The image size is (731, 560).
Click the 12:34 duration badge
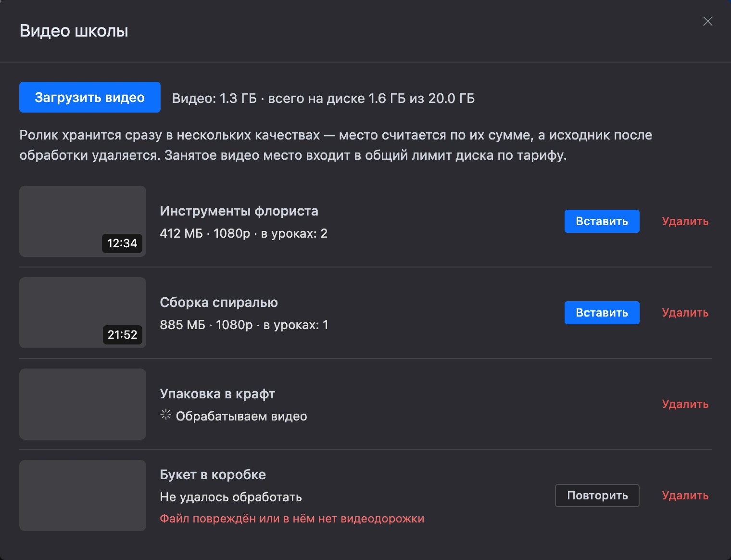click(122, 243)
